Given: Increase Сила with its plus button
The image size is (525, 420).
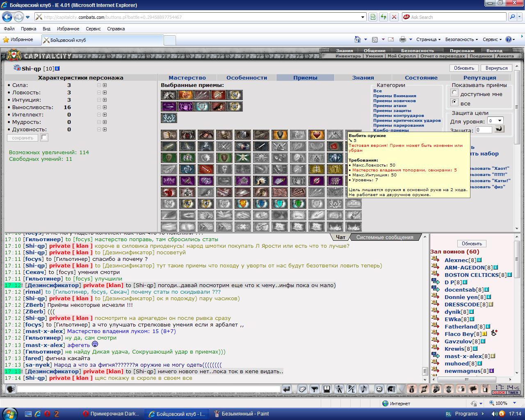Looking at the screenshot, I should 105,85.
